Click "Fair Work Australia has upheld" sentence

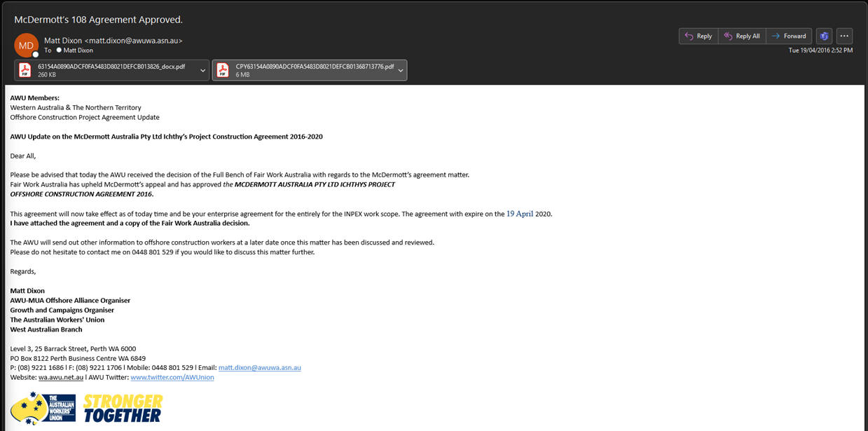202,184
